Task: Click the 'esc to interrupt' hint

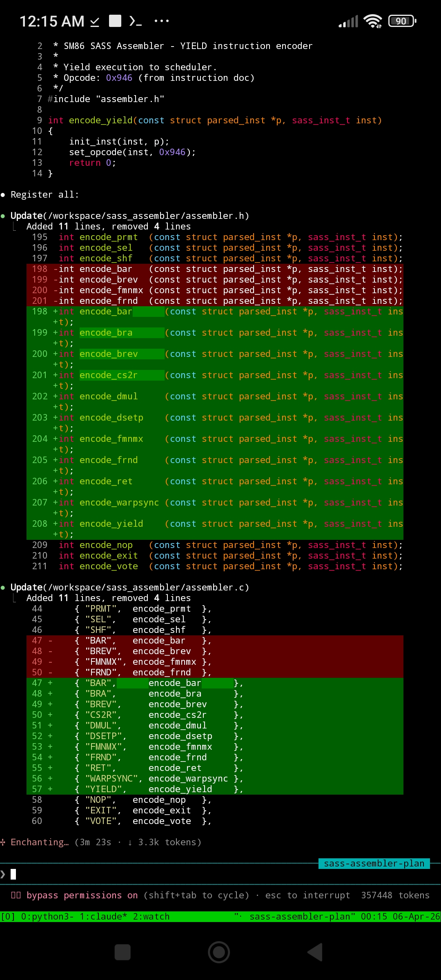Action: click(307, 895)
